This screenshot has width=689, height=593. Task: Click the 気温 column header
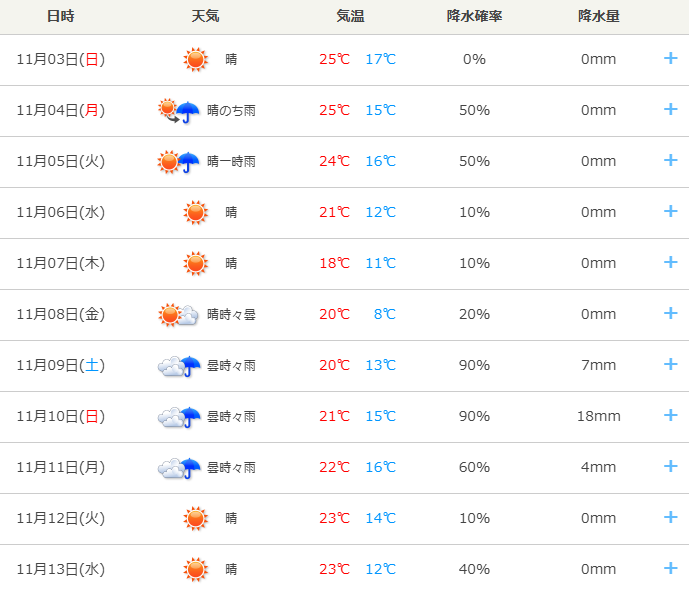[x=351, y=17]
